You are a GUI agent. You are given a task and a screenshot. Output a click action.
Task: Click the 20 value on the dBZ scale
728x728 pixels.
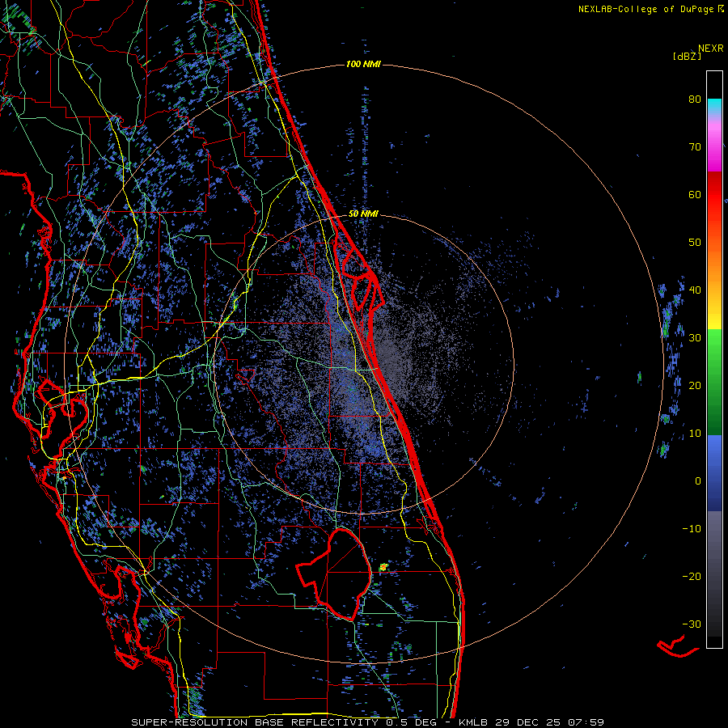coord(695,385)
